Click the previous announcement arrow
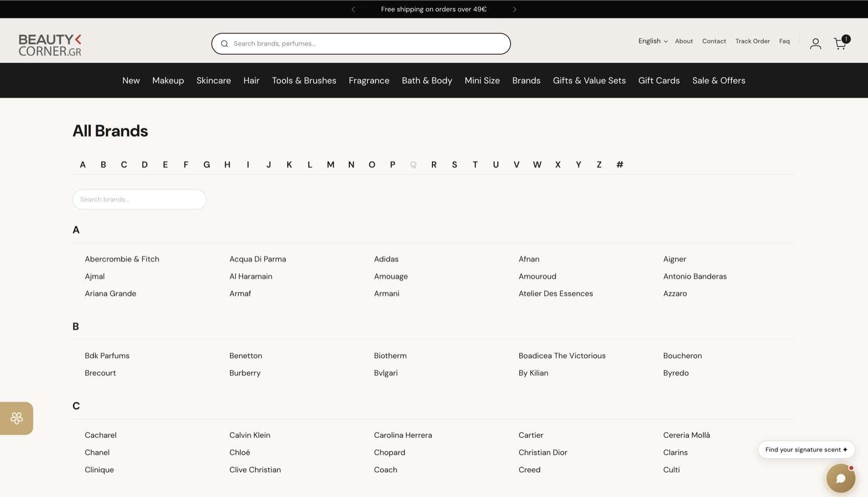Screen dimensions: 868x497 coord(353,9)
